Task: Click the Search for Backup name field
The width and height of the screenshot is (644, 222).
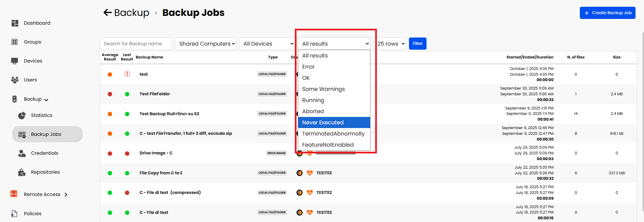Action: click(x=136, y=44)
